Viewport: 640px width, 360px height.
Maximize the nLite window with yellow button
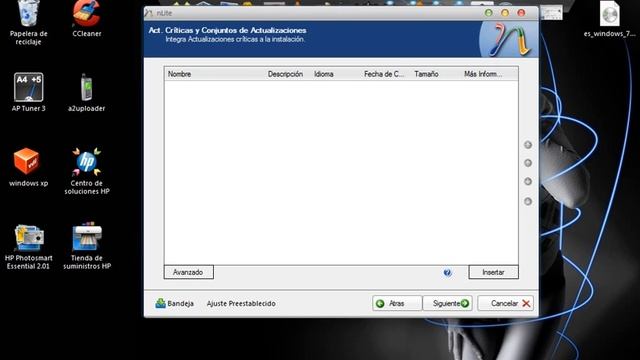tap(505, 13)
